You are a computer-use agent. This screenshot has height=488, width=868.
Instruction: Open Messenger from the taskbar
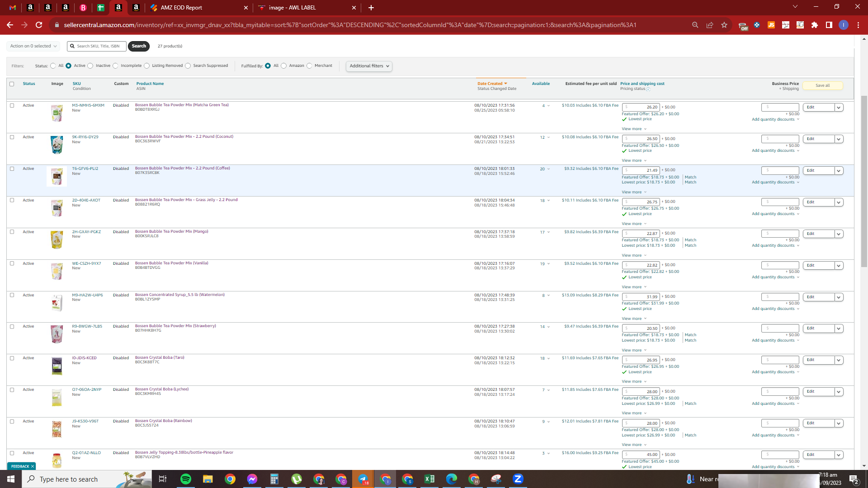point(252,479)
